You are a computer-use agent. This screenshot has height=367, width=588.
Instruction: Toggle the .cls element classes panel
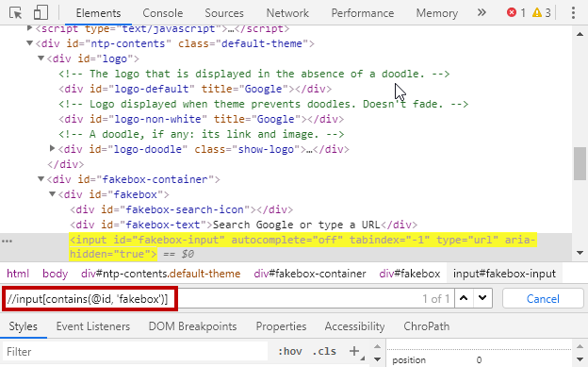324,351
